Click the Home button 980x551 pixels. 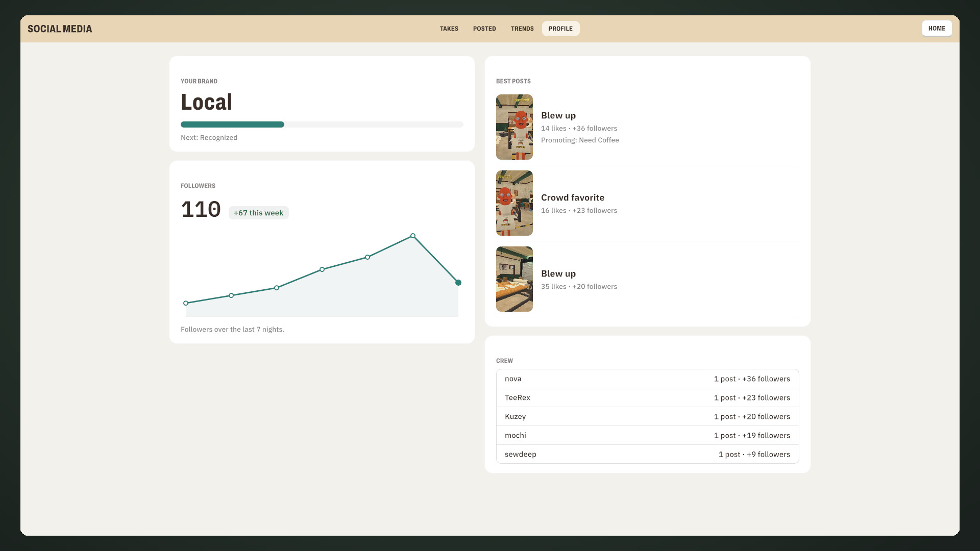click(x=937, y=29)
